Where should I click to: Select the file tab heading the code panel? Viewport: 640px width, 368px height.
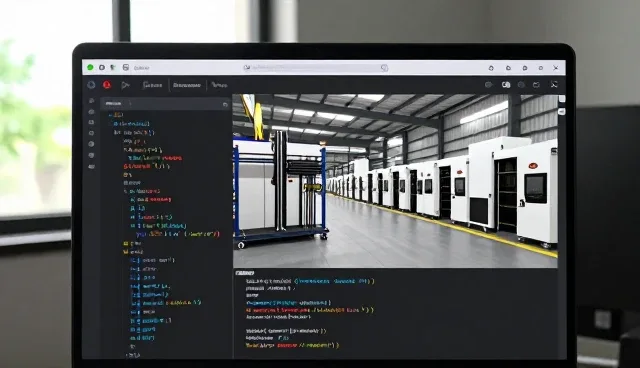click(x=113, y=104)
